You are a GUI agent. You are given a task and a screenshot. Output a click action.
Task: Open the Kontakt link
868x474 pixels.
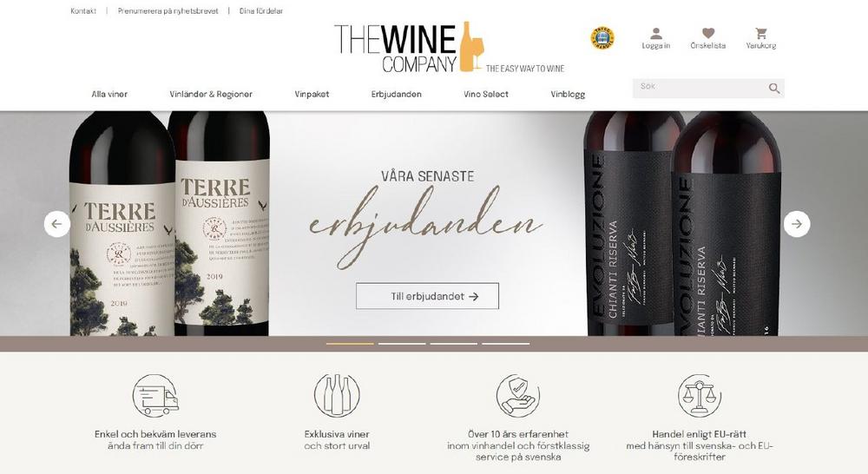(x=83, y=11)
